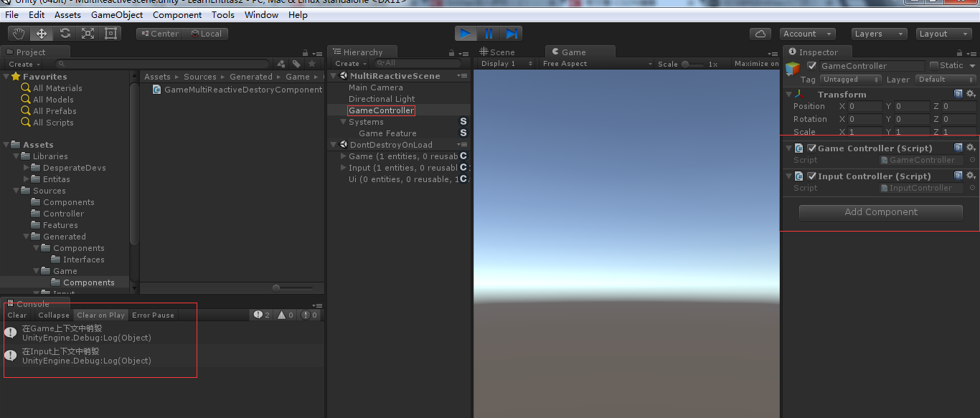
Task: Click Add Component button
Action: pos(881,212)
